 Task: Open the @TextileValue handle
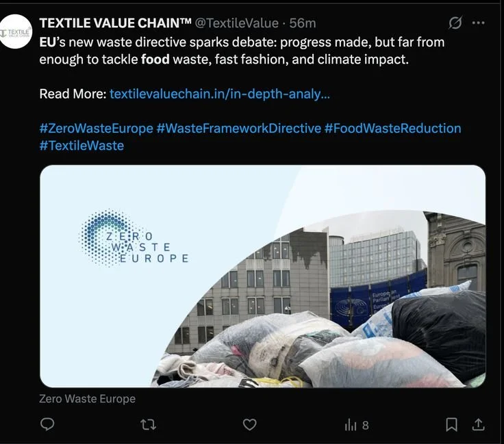(237, 23)
